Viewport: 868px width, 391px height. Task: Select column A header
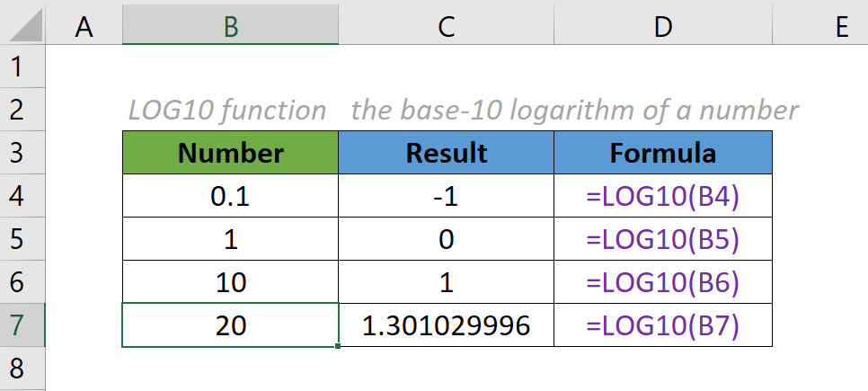pyautogui.click(x=84, y=27)
